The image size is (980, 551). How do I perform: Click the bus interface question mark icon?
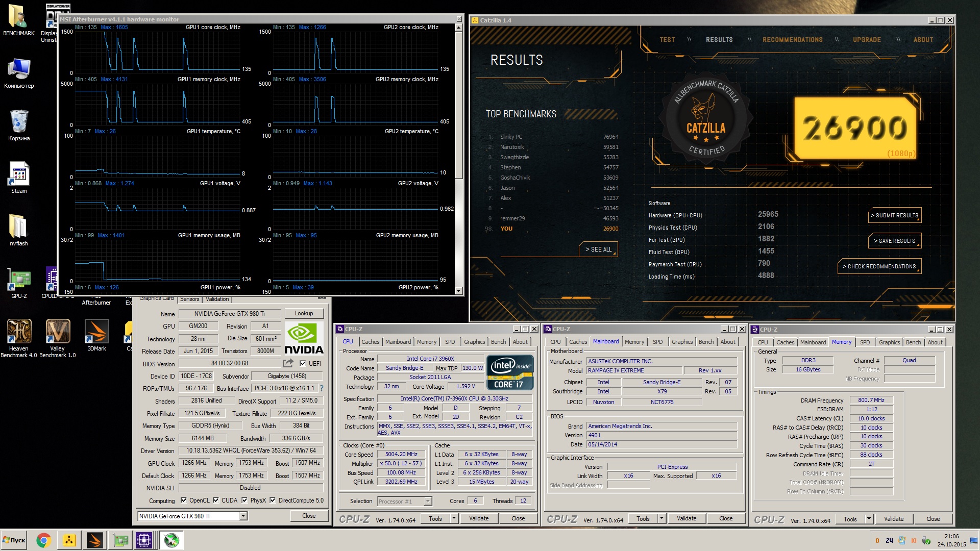coord(322,388)
